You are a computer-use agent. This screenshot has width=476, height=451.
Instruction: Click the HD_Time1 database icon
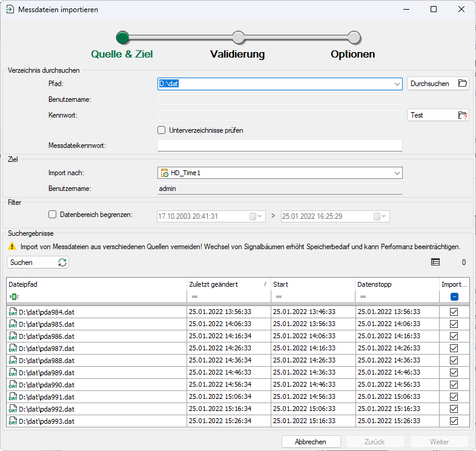click(x=164, y=173)
